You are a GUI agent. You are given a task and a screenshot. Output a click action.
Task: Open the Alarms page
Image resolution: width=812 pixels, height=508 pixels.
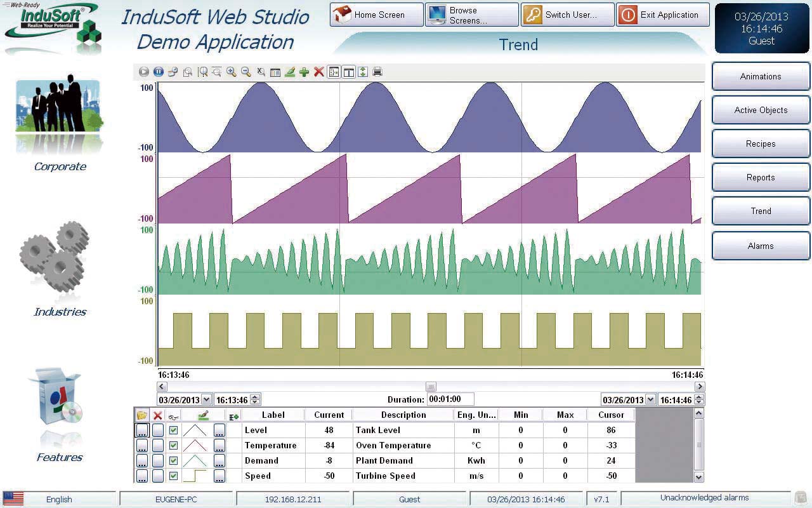pyautogui.click(x=761, y=246)
